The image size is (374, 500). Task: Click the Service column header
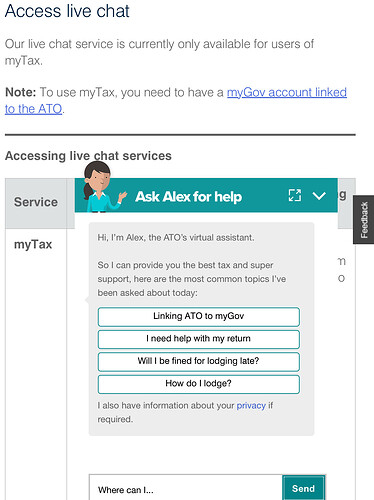point(36,202)
